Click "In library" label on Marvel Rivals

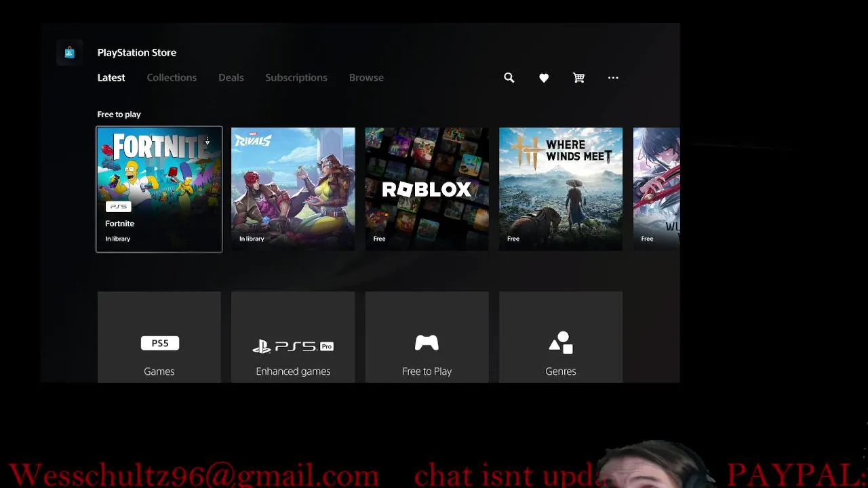(x=252, y=239)
